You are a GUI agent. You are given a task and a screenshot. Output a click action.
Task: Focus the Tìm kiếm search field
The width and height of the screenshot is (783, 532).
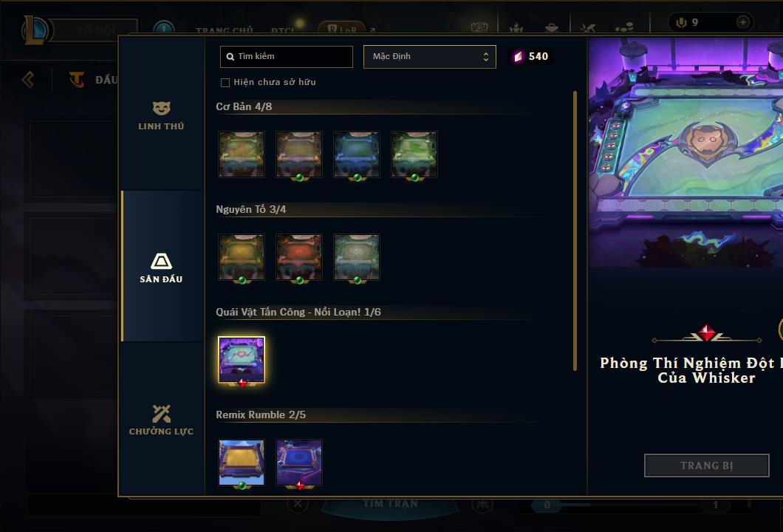(286, 56)
